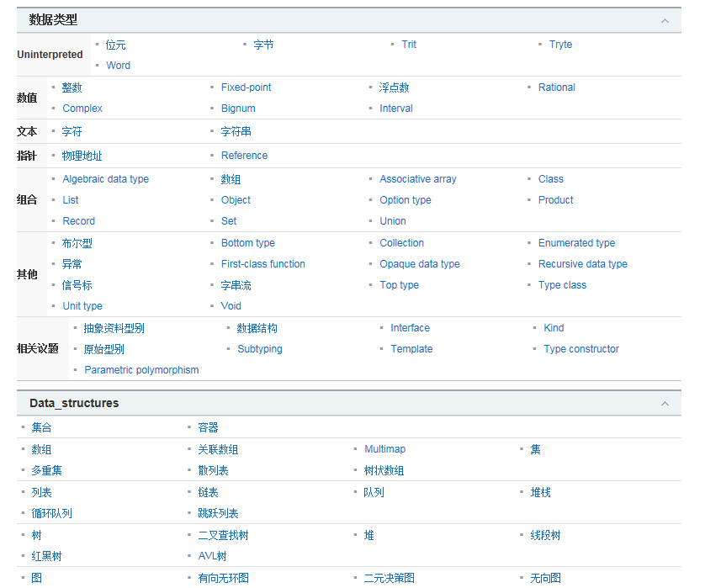Viewport: 705px width, 588px height.
Task: Open the Type constructor link
Action: coord(580,349)
